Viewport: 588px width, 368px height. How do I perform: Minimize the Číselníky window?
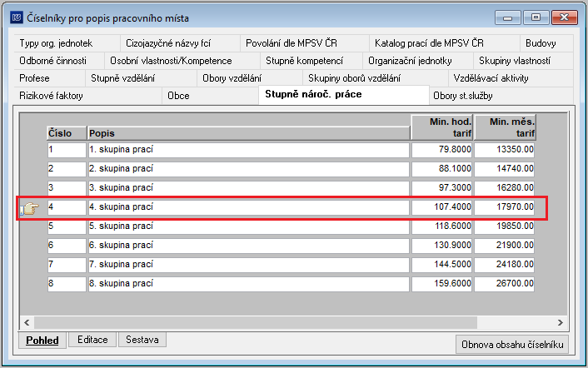(x=508, y=17)
